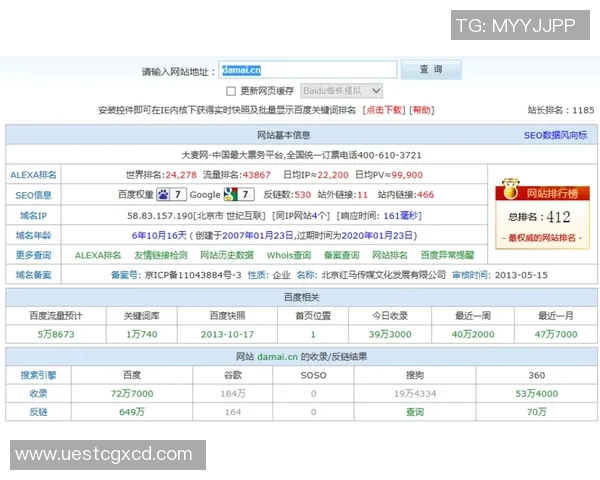The width and height of the screenshot is (600, 480).
Task: Open the SEO数据风向标 link
Action: (555, 135)
